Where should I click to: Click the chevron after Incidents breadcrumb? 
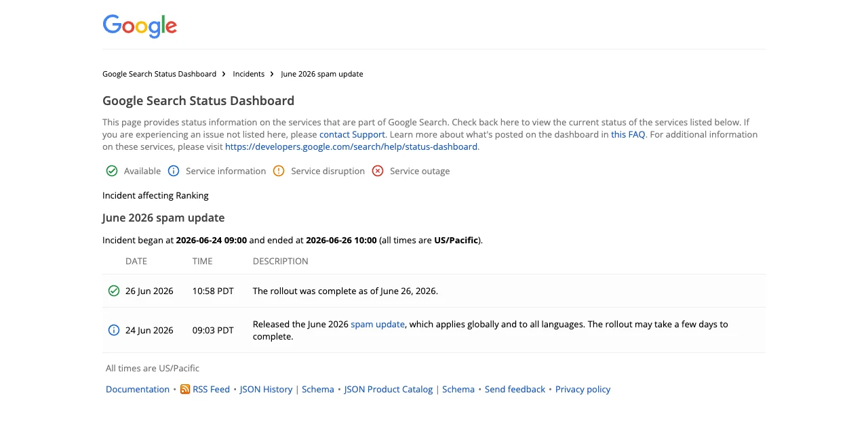pos(273,74)
